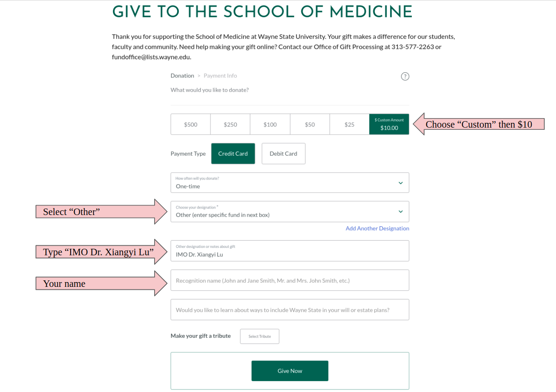Choose Debit Card payment type

click(x=283, y=154)
